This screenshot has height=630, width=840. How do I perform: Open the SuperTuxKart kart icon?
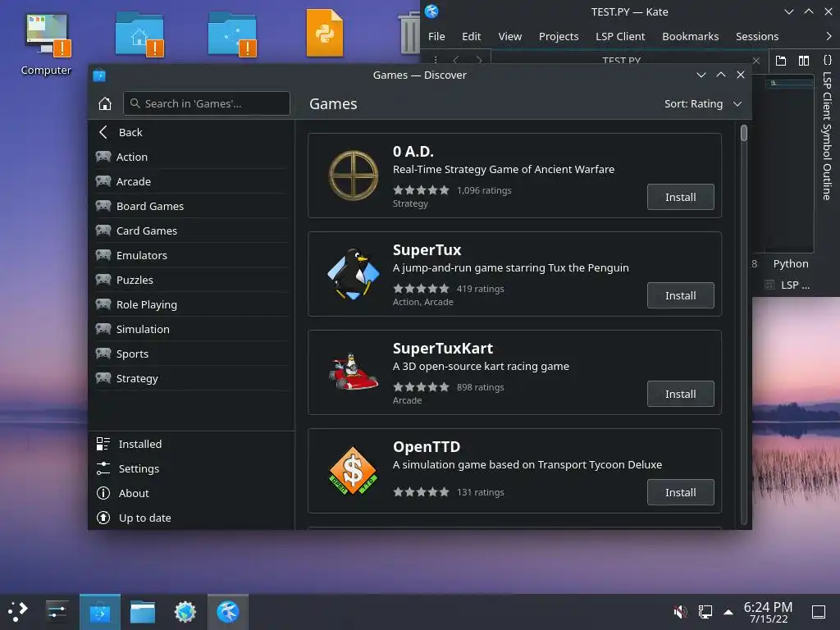tap(353, 372)
